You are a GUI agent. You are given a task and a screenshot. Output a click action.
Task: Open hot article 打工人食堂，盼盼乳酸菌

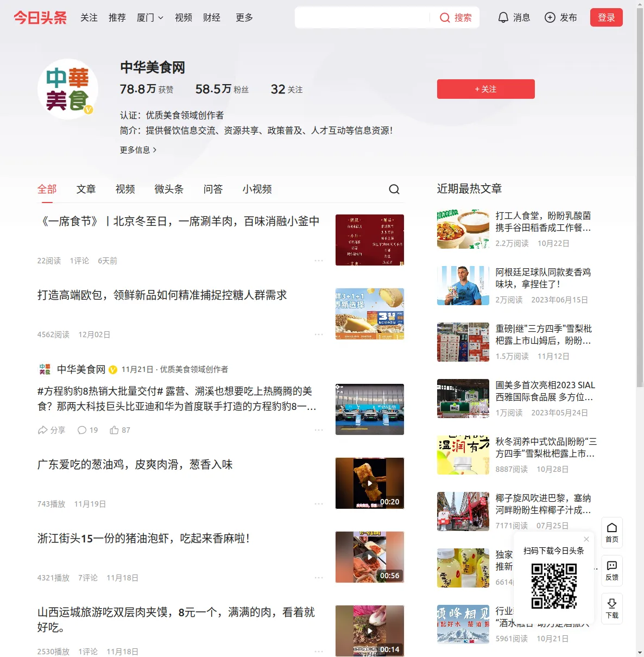(x=544, y=222)
